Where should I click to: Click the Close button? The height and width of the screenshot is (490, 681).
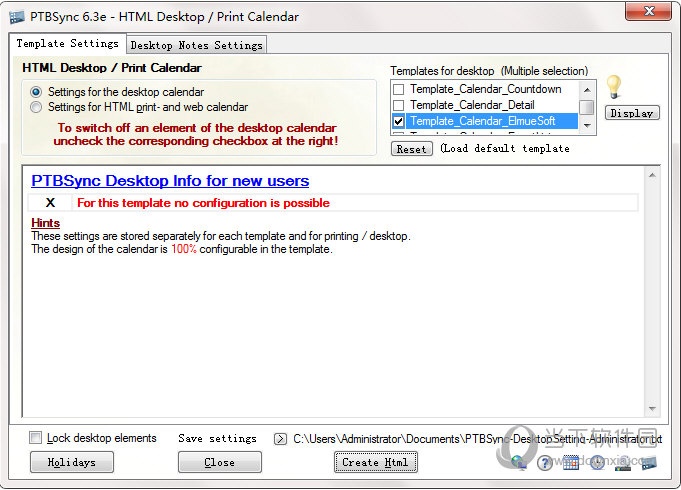(x=219, y=462)
